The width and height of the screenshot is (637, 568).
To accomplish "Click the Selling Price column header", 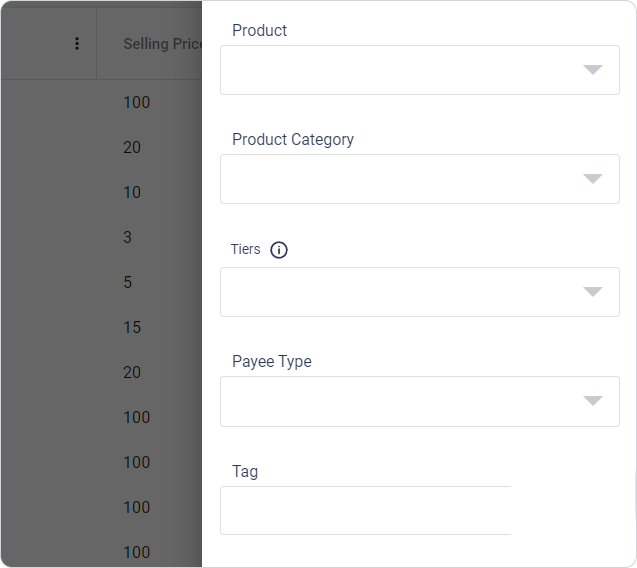I will click(x=162, y=44).
